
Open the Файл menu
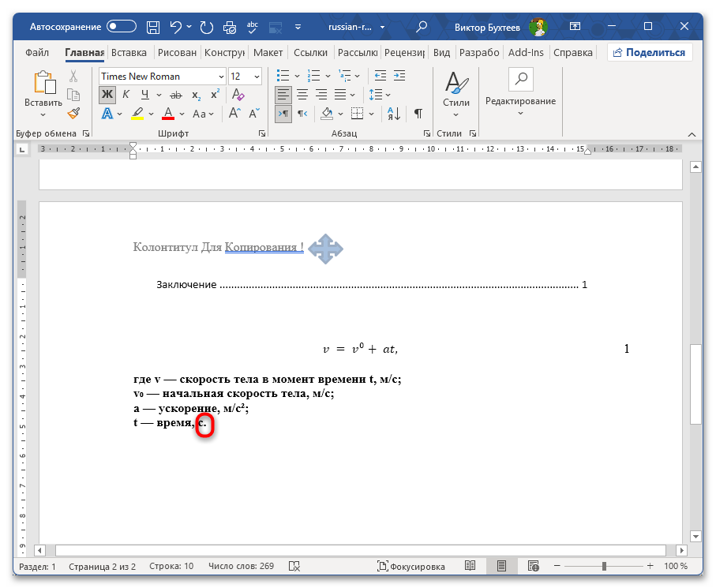click(x=37, y=53)
